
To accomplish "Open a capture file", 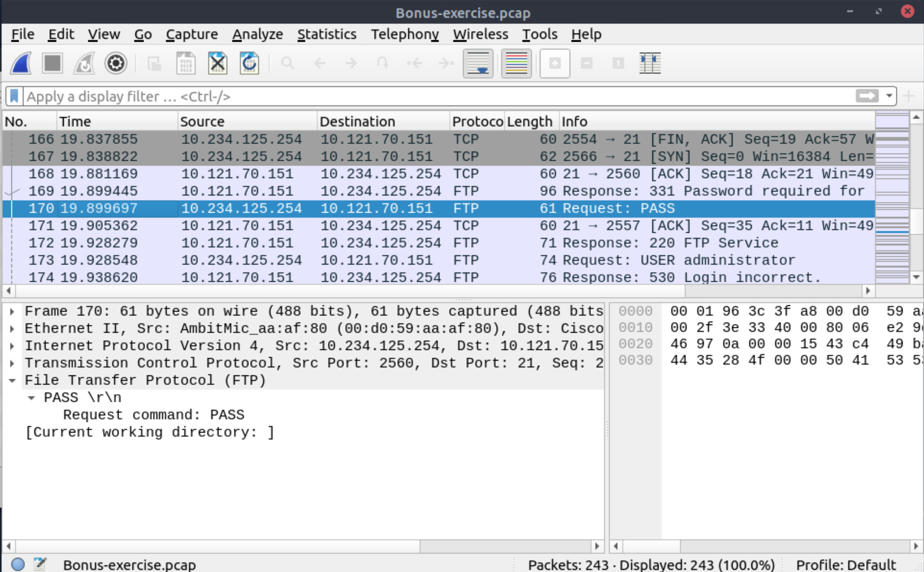I will click(x=154, y=63).
